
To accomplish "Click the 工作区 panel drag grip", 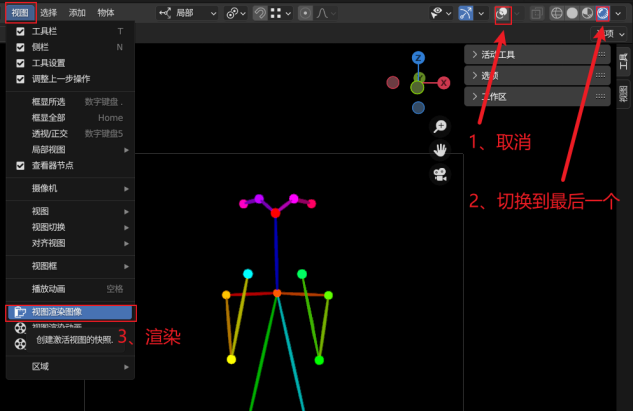I will 600,96.
